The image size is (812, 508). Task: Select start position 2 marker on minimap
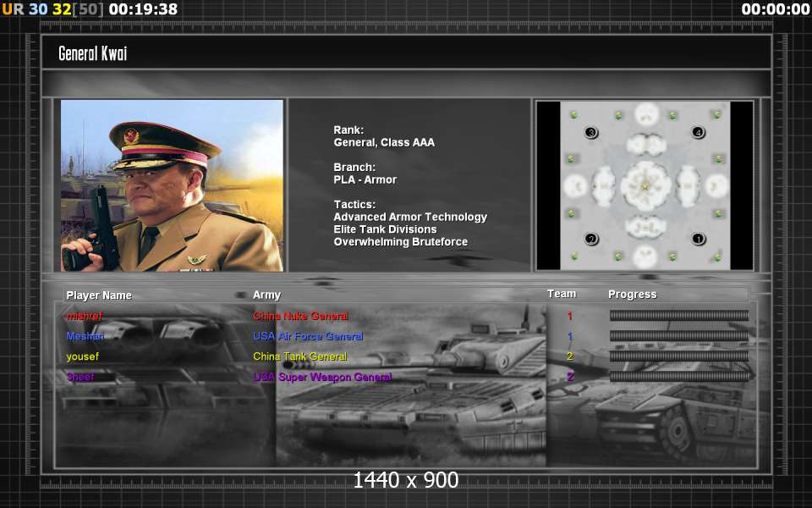tap(591, 239)
